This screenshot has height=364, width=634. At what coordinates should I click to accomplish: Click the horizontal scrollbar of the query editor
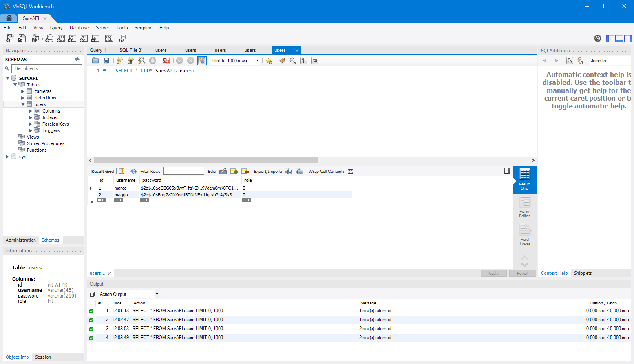click(206, 161)
